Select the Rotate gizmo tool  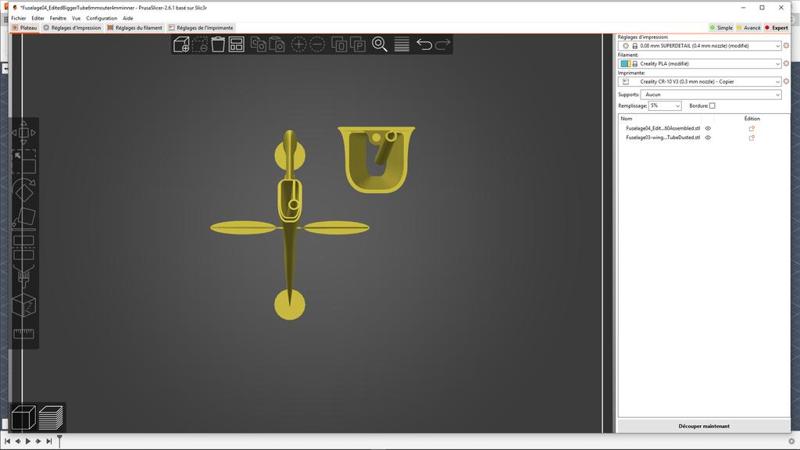tap(23, 190)
